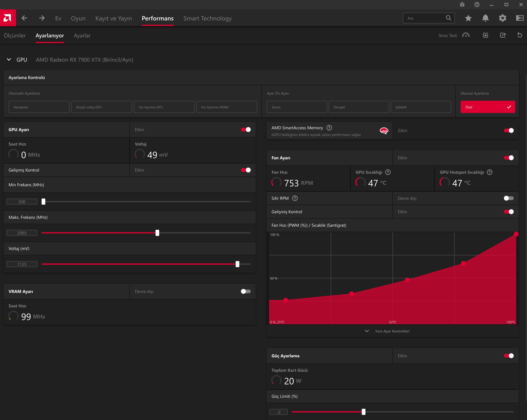Open the Oyun tab
The height and width of the screenshot is (420, 527).
click(x=78, y=18)
